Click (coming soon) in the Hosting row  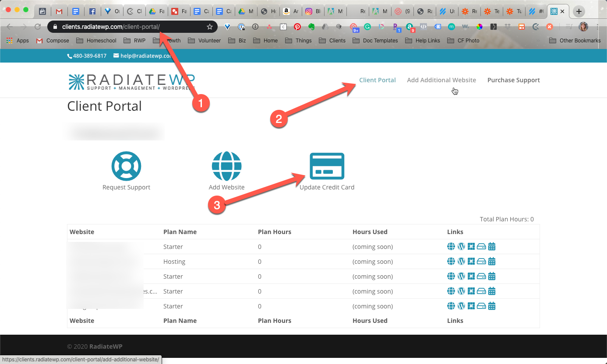[373, 262]
